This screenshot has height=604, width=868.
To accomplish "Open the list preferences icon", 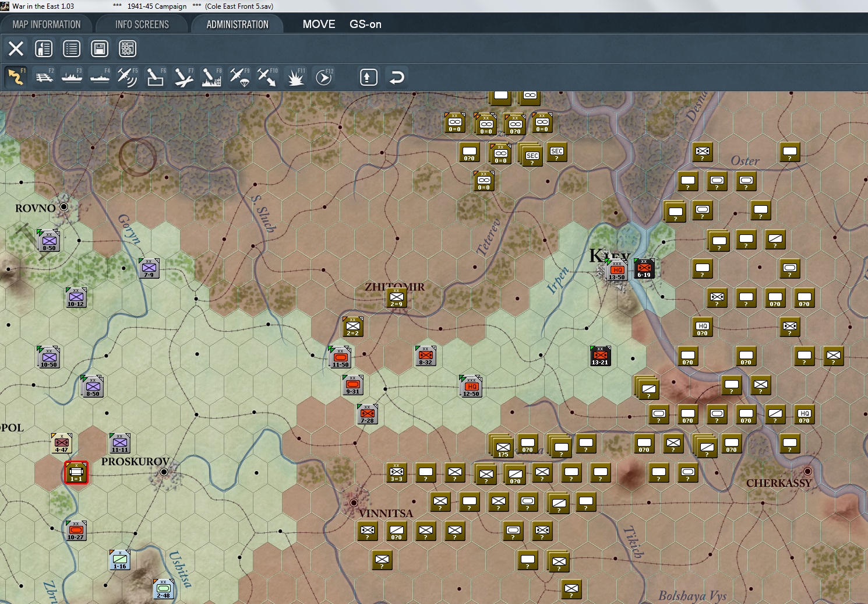I will [x=72, y=48].
